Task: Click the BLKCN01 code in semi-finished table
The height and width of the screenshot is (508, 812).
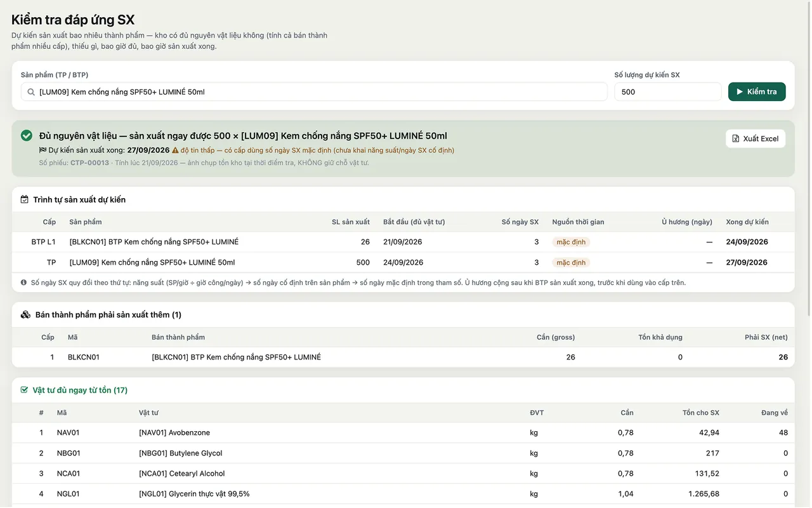Action: (x=84, y=358)
